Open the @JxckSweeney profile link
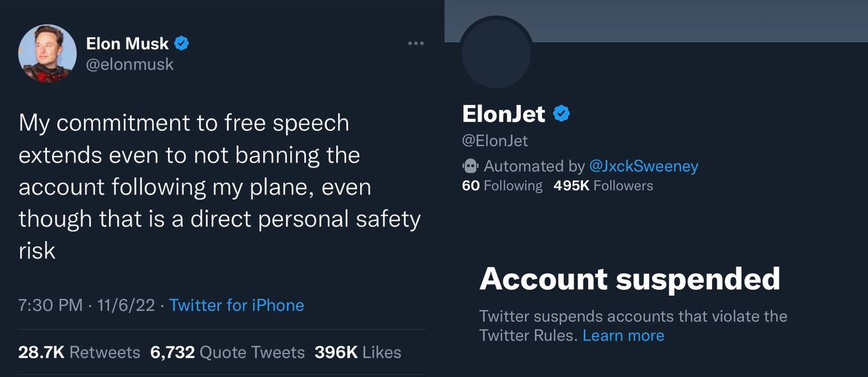This screenshot has width=868, height=377. [644, 166]
